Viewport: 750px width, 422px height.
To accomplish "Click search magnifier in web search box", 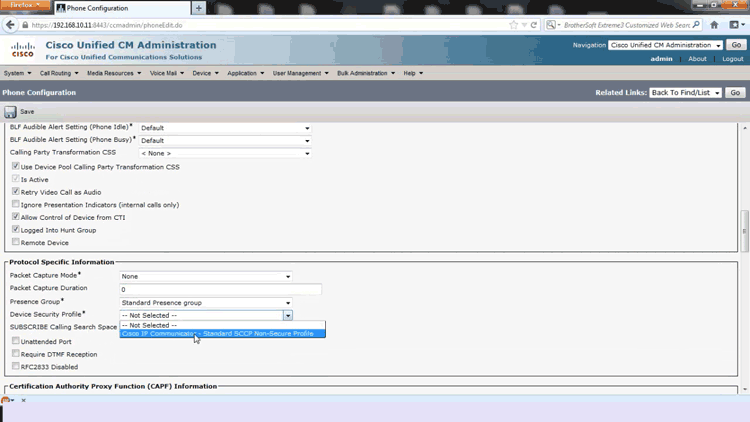I will pos(696,25).
